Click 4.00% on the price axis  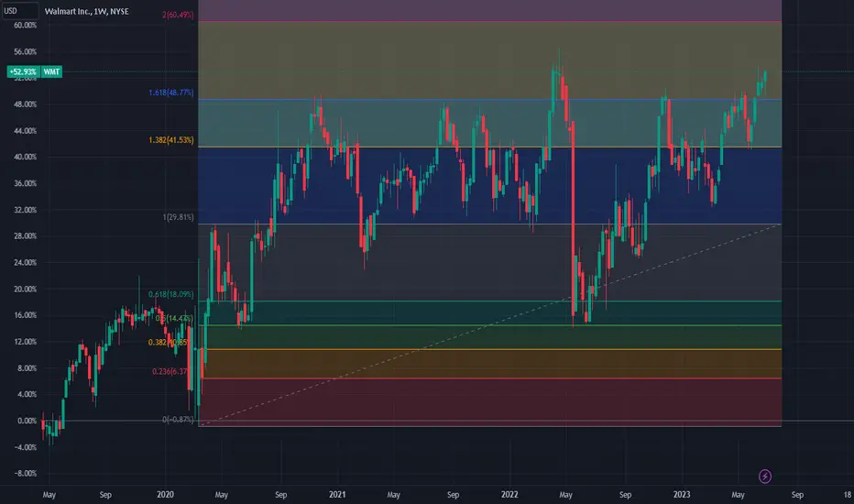point(27,394)
